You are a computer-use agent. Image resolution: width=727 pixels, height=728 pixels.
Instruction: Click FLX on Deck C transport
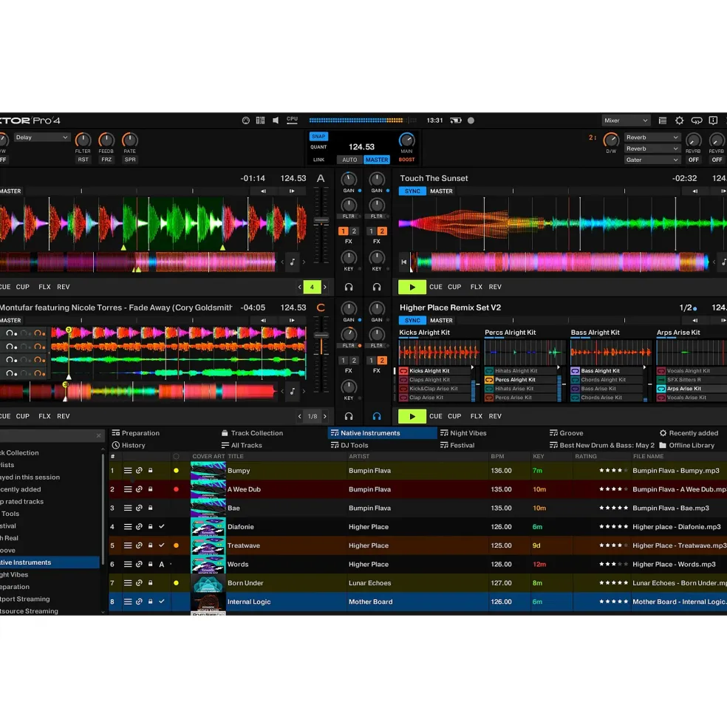[44, 416]
